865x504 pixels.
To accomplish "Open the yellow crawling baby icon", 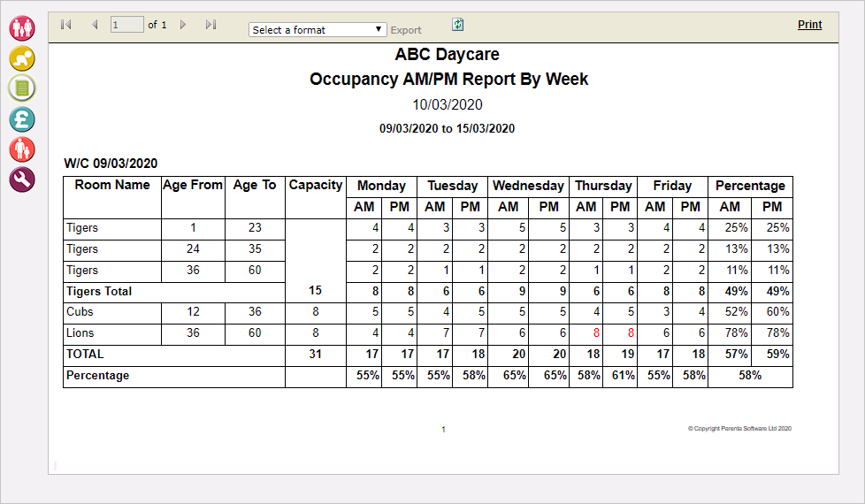I will pos(22,58).
